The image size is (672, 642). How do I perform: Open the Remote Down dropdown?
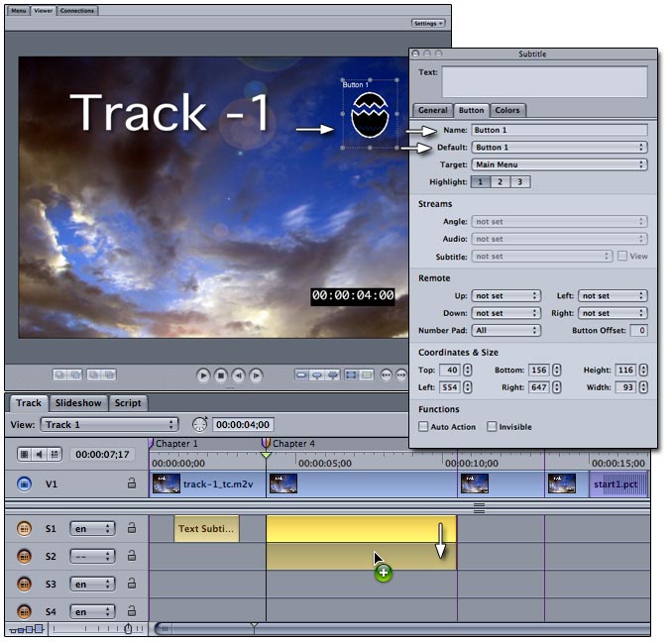(x=505, y=313)
